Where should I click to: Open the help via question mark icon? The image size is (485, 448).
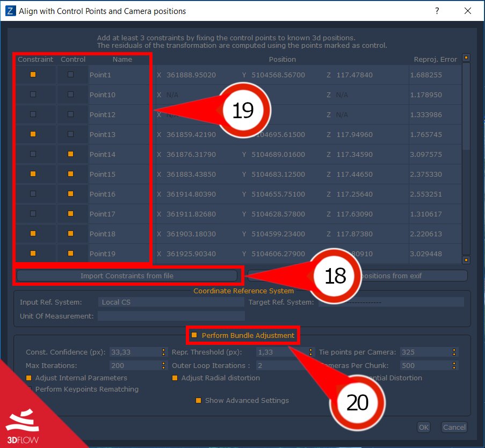coord(437,11)
